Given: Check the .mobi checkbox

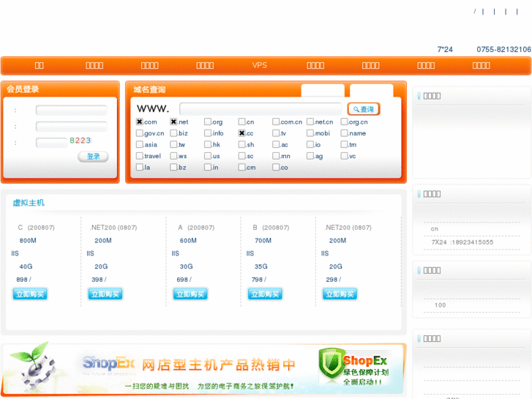Looking at the screenshot, I should point(310,133).
